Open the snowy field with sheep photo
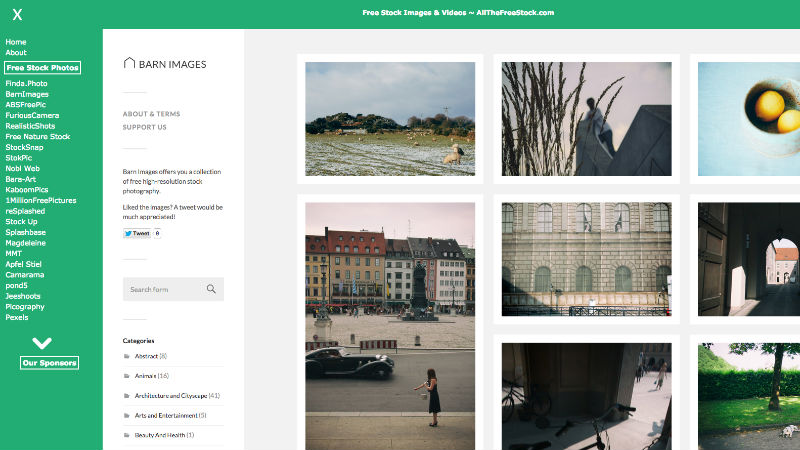800x450 pixels. click(390, 119)
